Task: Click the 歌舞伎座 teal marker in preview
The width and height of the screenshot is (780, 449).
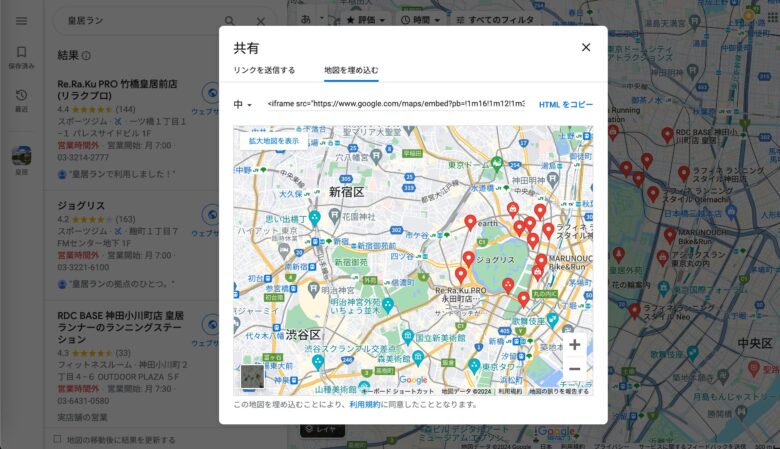Action: click(552, 321)
